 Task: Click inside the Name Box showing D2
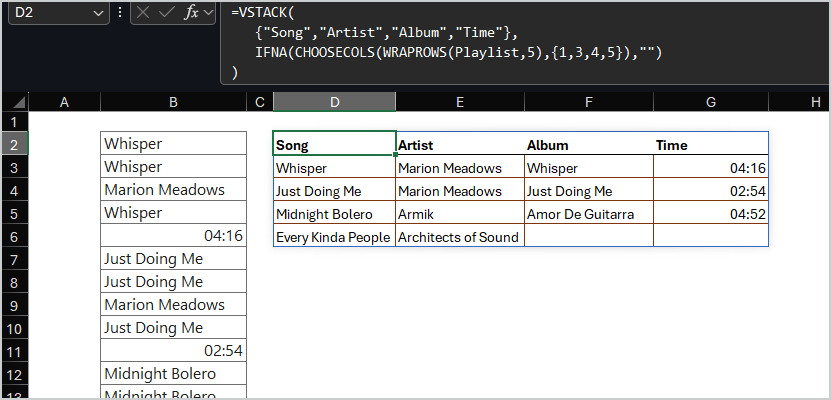tap(51, 13)
